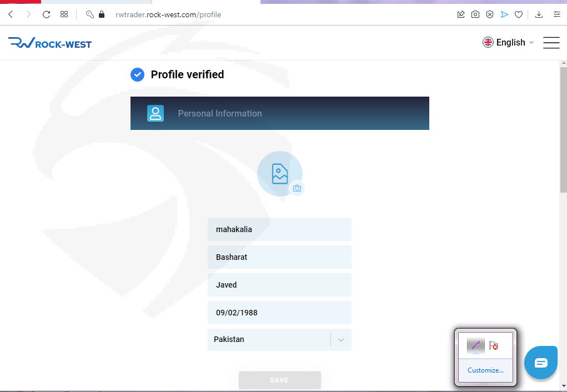The image size is (567, 392).
Task: Click the date of birth field 09/02/1988
Action: [279, 313]
